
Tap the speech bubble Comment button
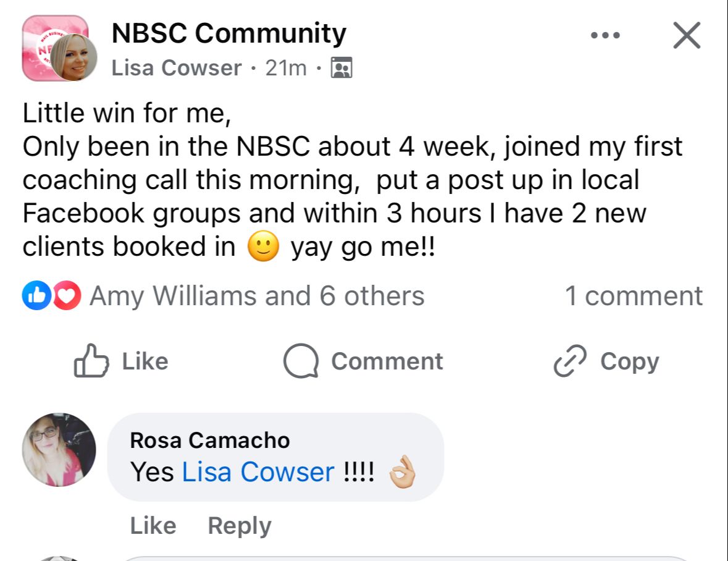[x=363, y=361]
